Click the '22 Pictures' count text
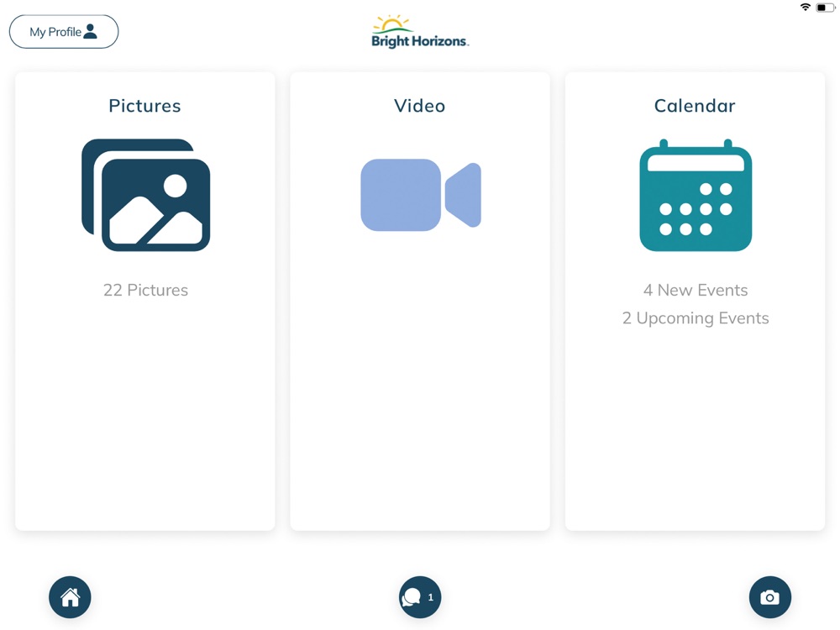 pyautogui.click(x=145, y=290)
